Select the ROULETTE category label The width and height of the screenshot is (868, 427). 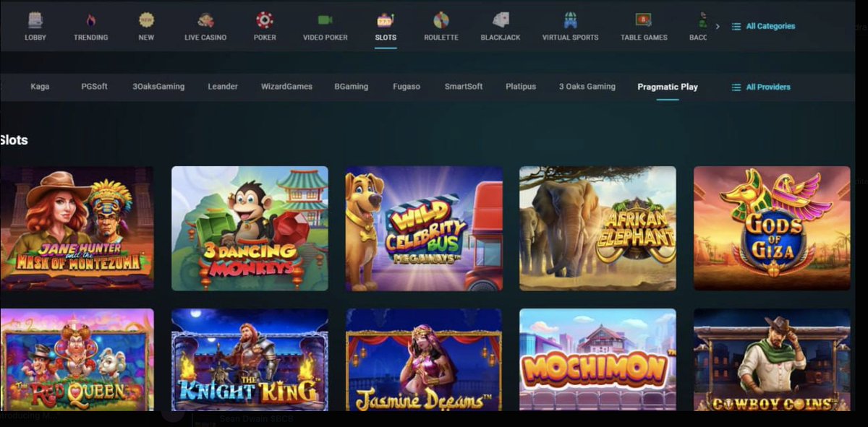[x=441, y=38]
